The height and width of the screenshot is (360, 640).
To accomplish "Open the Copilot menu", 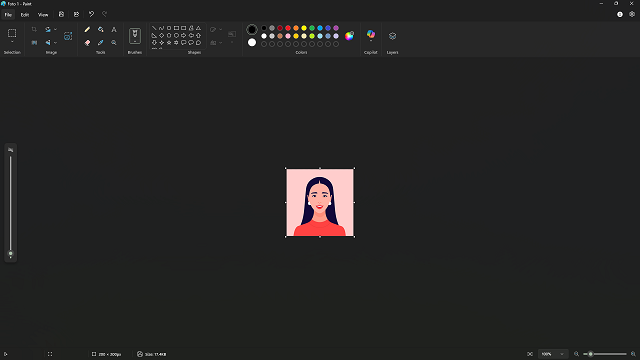I will tap(371, 35).
